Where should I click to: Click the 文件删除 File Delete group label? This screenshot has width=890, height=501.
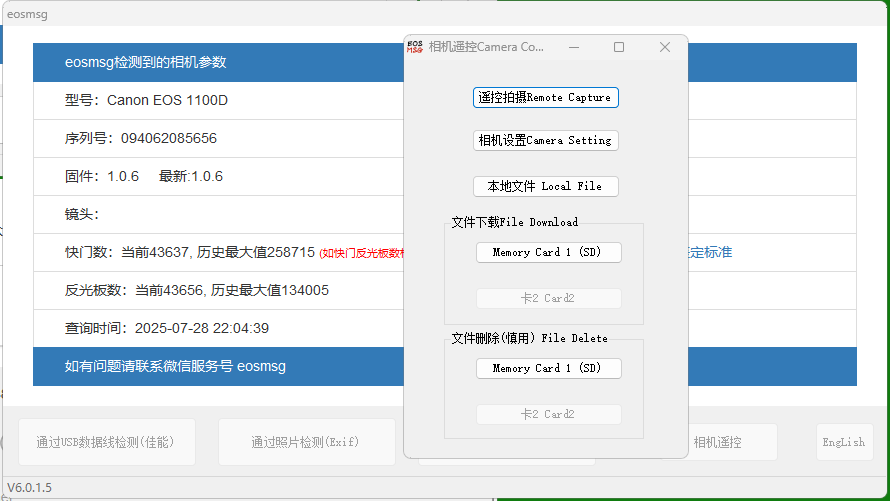click(x=530, y=338)
